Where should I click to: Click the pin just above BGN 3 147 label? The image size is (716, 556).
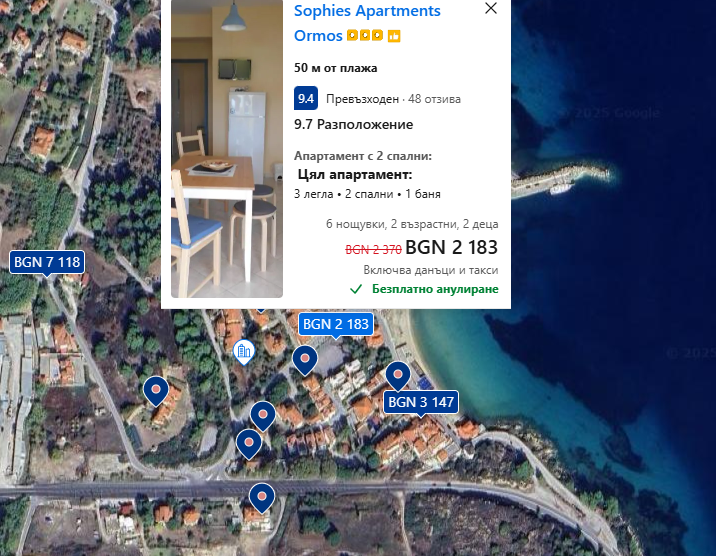(398, 376)
